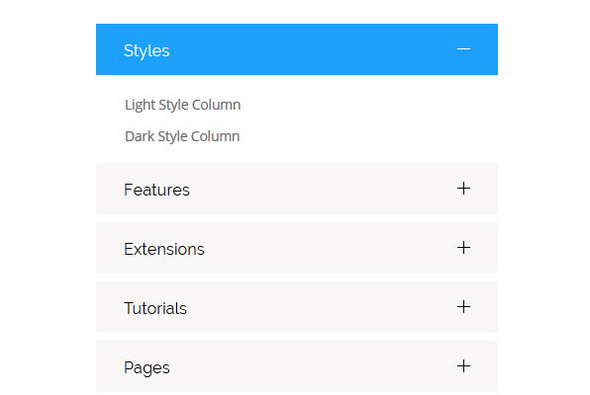Click the gray Pages panel bar

click(x=297, y=366)
